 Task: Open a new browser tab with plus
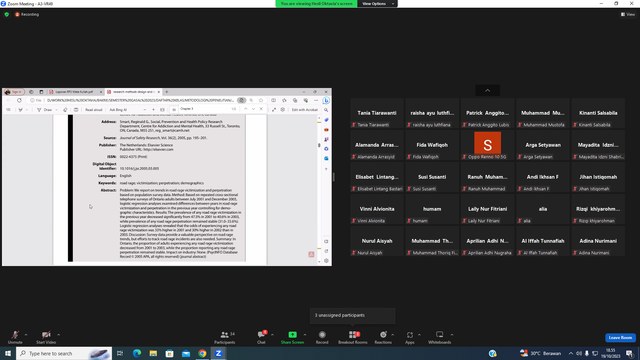click(x=167, y=92)
